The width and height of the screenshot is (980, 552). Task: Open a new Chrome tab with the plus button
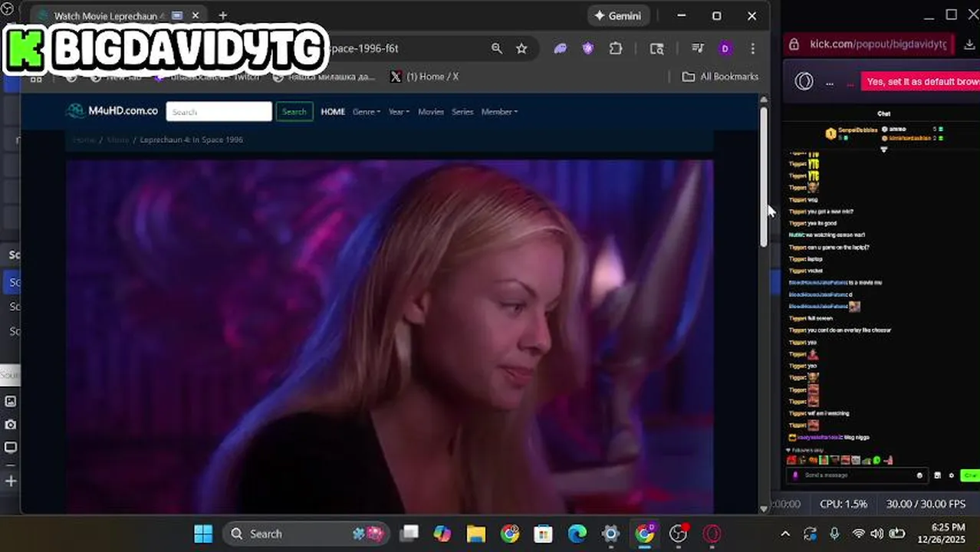[222, 15]
